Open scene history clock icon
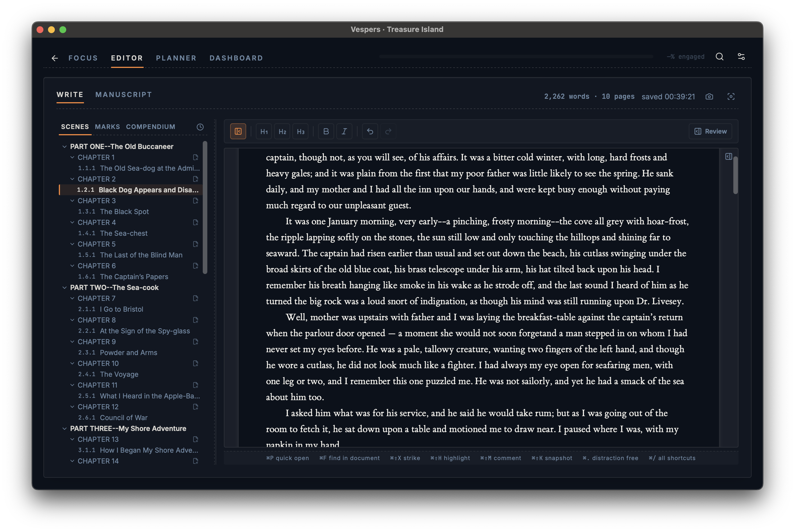The width and height of the screenshot is (795, 532). (200, 127)
